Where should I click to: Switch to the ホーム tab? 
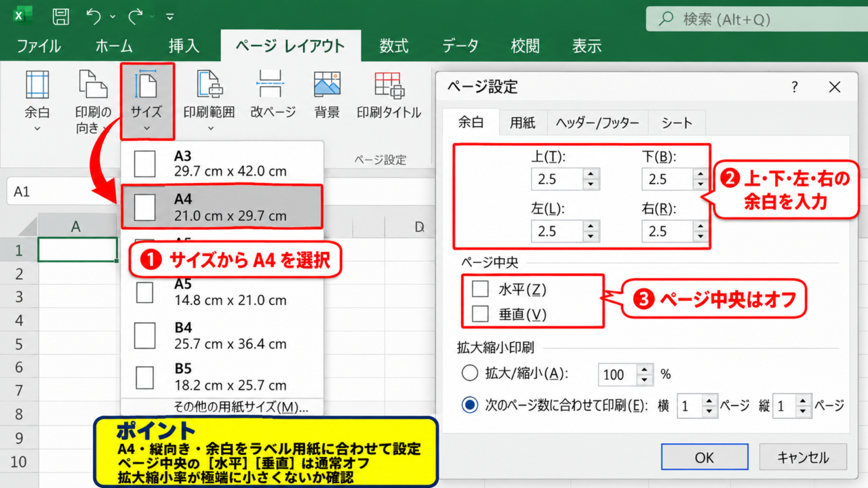pyautogui.click(x=114, y=46)
